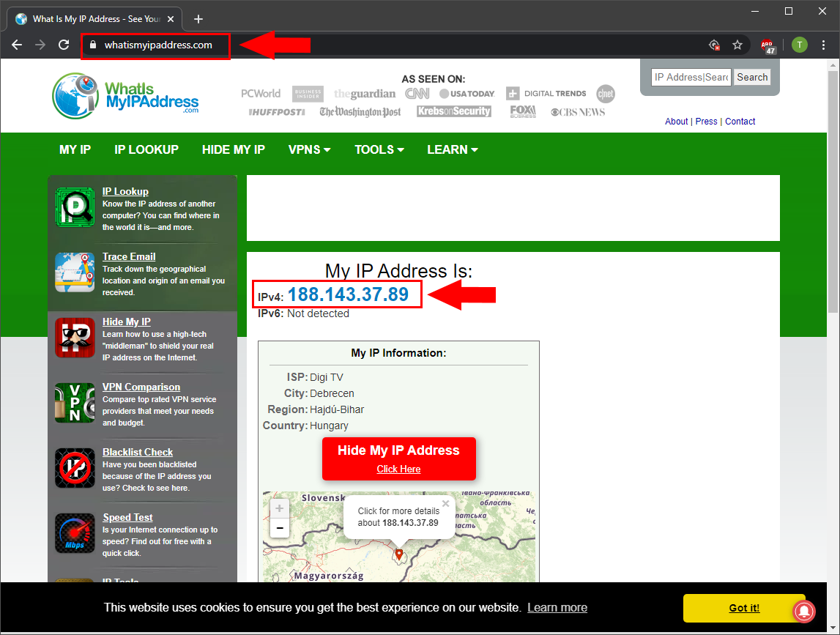Open the IP Lookup sidebar link
This screenshot has width=840, height=635.
pyautogui.click(x=125, y=191)
